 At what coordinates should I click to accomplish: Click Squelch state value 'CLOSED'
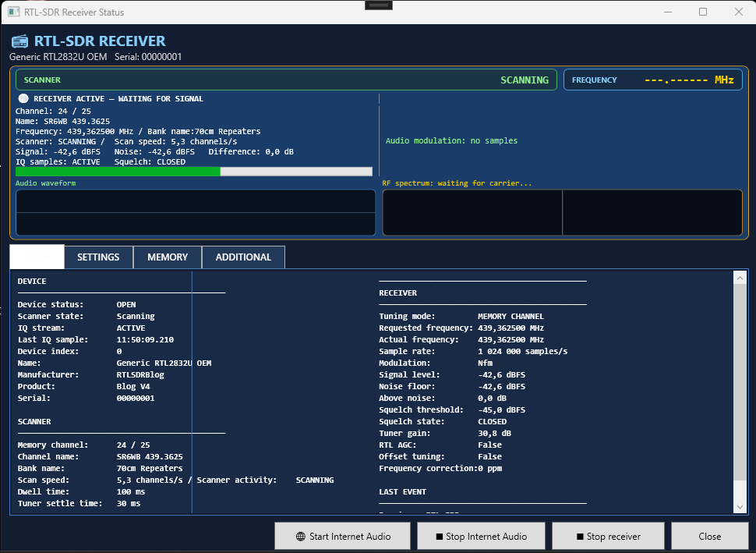pyautogui.click(x=493, y=421)
